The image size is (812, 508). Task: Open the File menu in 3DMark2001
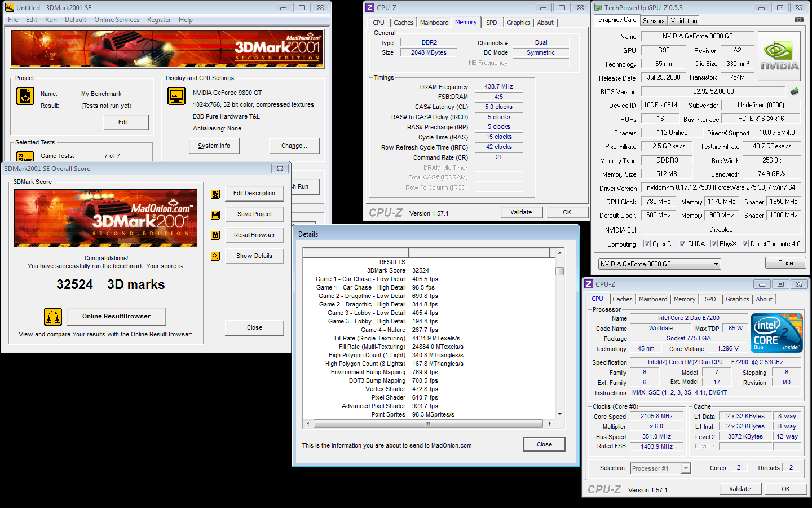pos(13,20)
